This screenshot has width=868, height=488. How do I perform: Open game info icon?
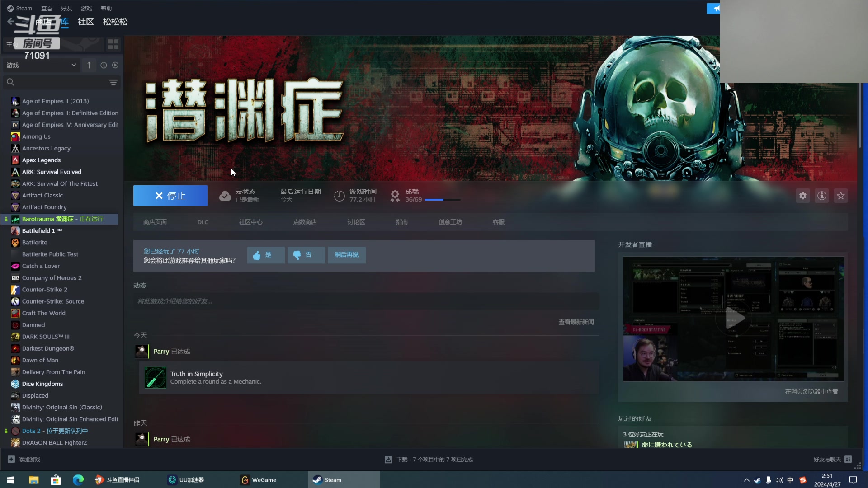point(822,196)
